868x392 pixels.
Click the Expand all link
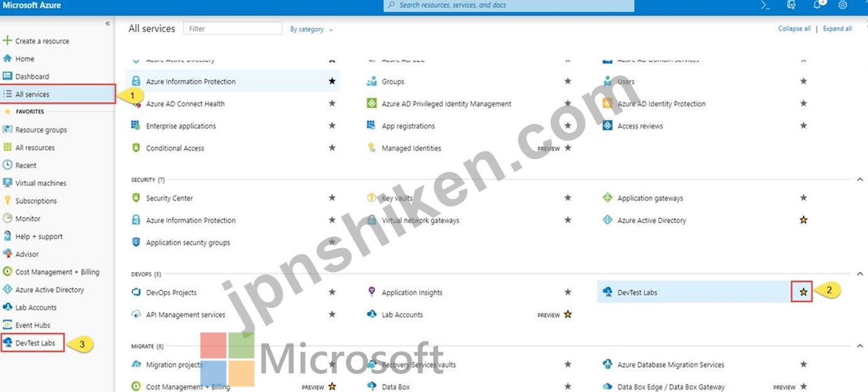click(x=837, y=29)
